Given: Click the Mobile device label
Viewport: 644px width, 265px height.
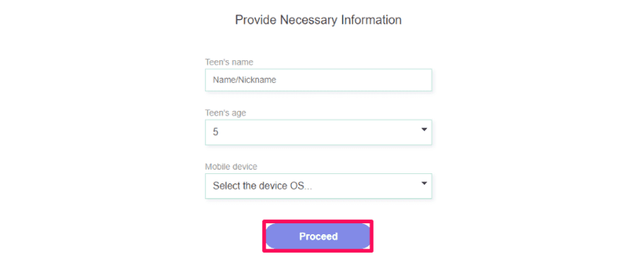Looking at the screenshot, I should point(231,167).
